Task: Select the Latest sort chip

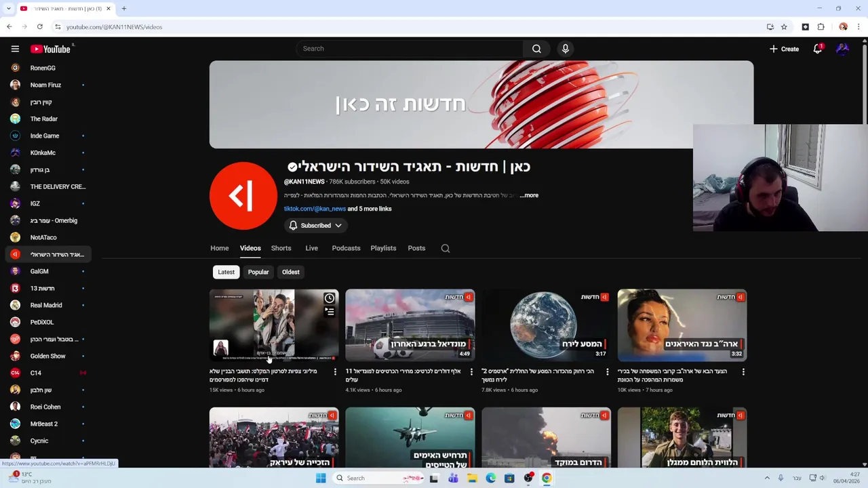Action: click(226, 272)
